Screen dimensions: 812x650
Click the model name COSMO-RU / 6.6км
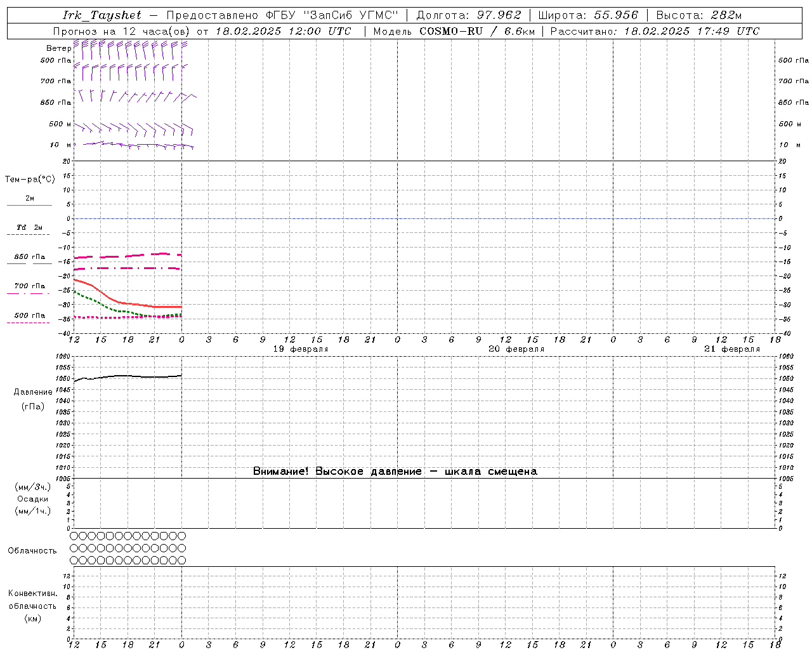click(477, 31)
